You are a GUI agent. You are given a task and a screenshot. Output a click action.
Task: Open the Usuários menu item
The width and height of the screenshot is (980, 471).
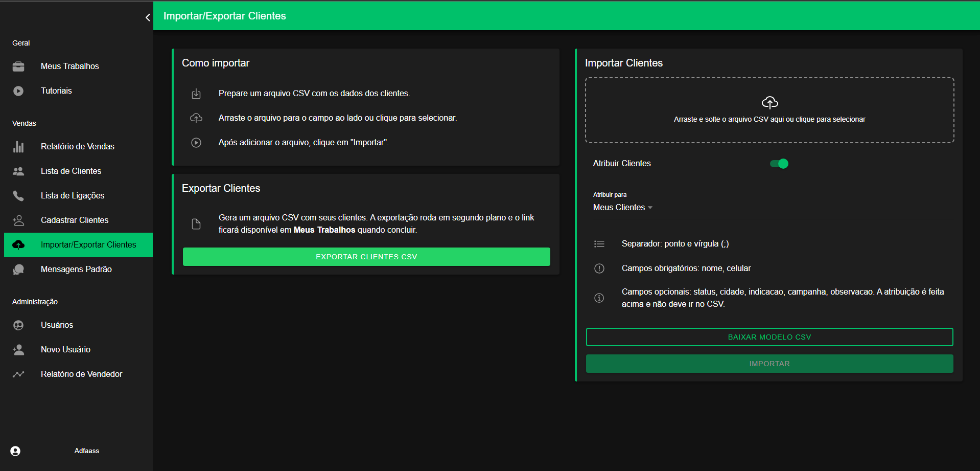[57, 325]
